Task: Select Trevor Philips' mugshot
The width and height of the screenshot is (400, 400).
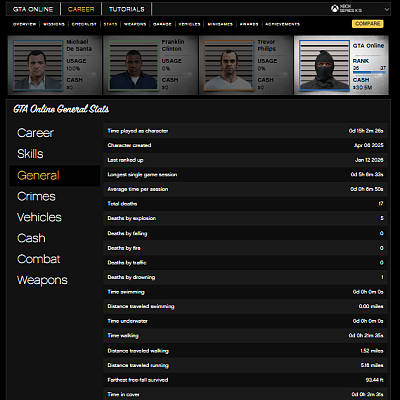Action: pos(229,65)
